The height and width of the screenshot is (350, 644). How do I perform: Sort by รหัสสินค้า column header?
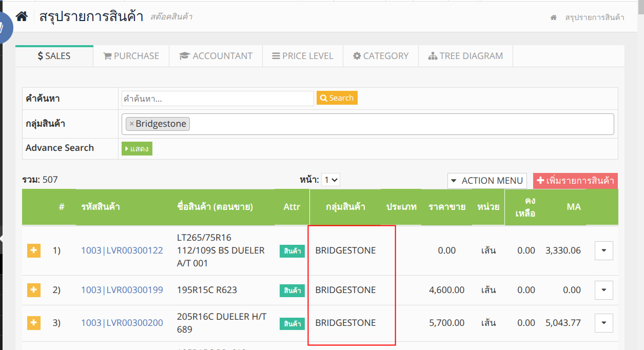click(101, 207)
